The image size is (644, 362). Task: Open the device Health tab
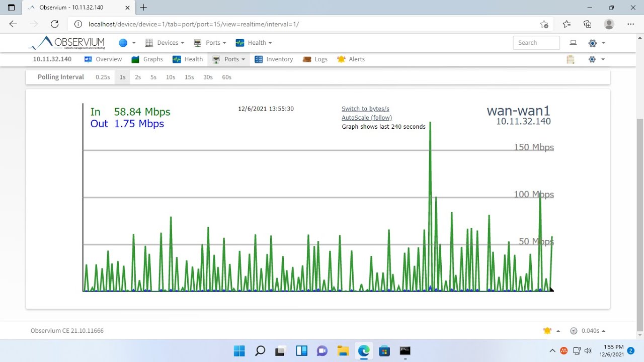tap(188, 59)
